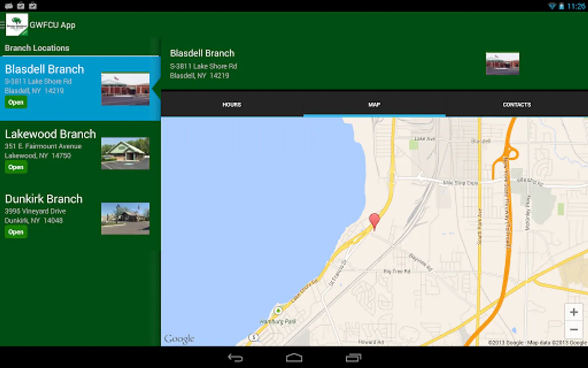Screen dimensions: 588x368
Task: Tap Blasdell Branch Open status badge
Action: click(16, 102)
